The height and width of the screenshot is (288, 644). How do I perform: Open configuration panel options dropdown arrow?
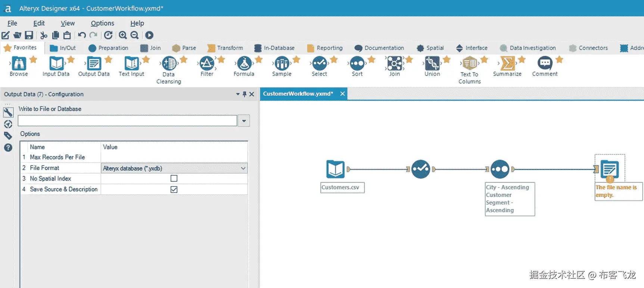point(238,94)
